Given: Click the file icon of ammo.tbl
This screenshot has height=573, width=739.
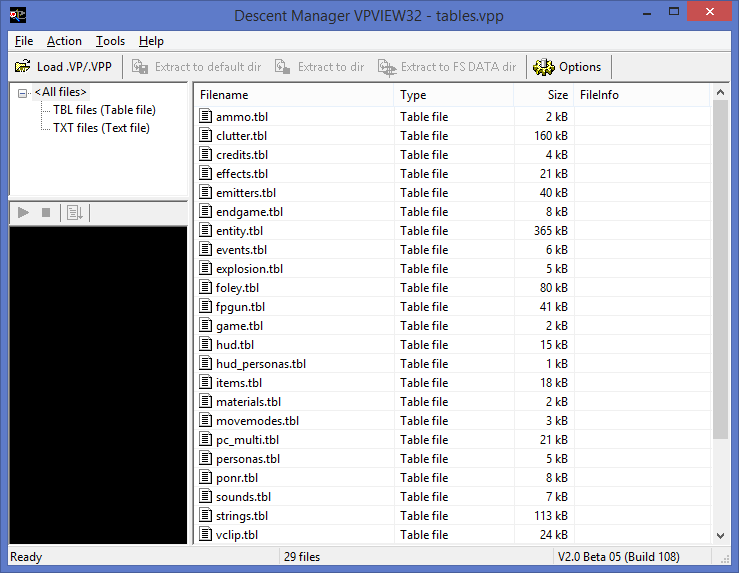Looking at the screenshot, I should [x=205, y=116].
